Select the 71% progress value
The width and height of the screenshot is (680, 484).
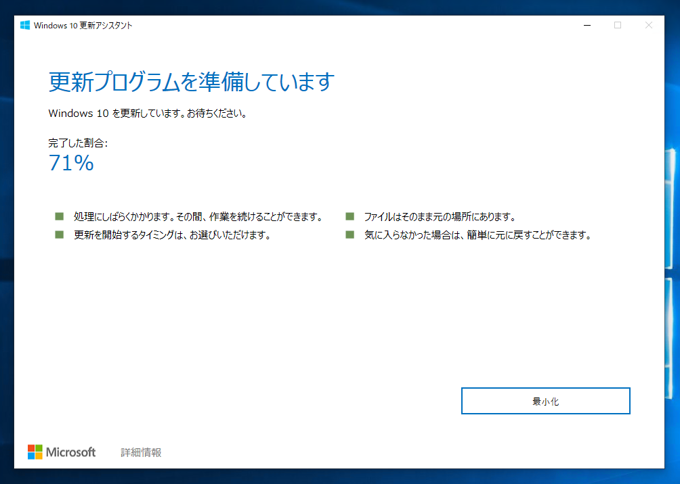tap(71, 163)
